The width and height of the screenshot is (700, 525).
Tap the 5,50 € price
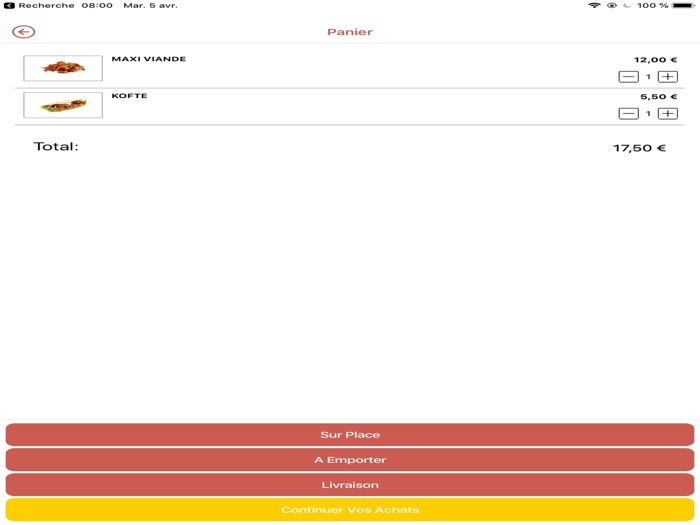658,97
